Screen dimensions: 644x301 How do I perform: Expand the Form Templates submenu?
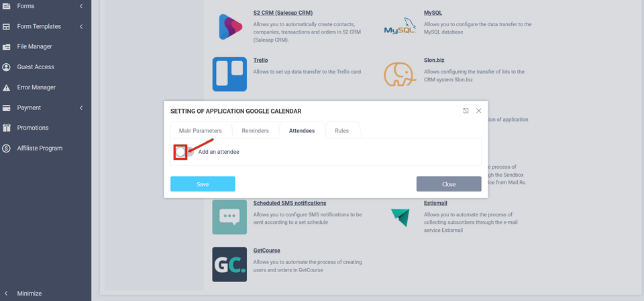pos(81,26)
